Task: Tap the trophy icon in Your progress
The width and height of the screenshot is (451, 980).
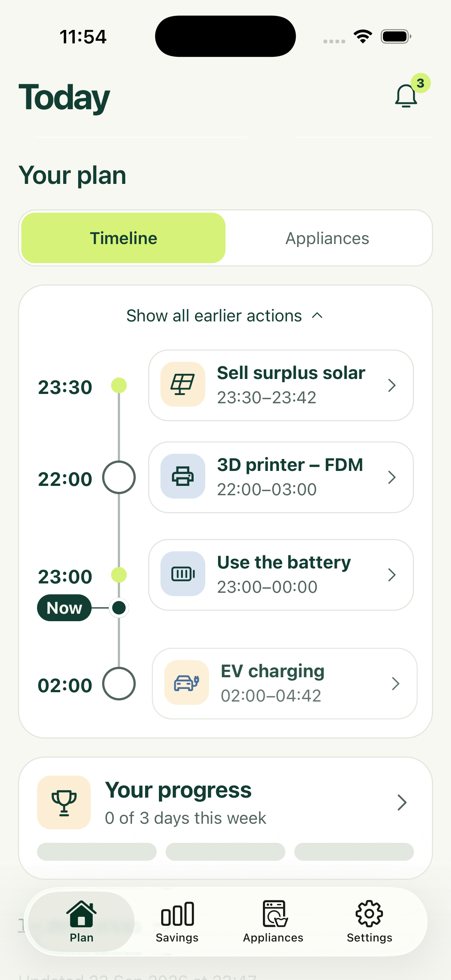Action: pos(64,802)
